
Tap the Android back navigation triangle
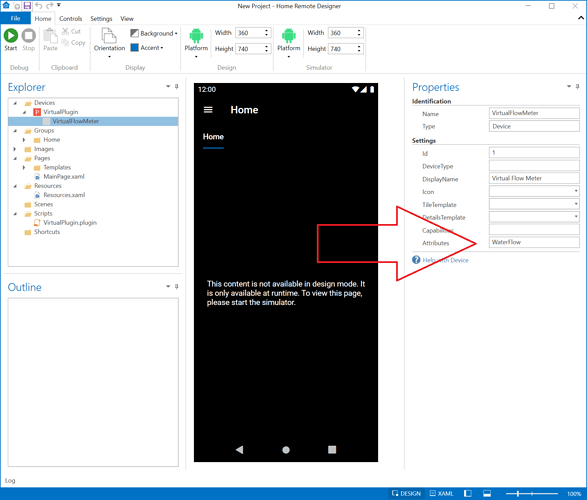pos(240,449)
